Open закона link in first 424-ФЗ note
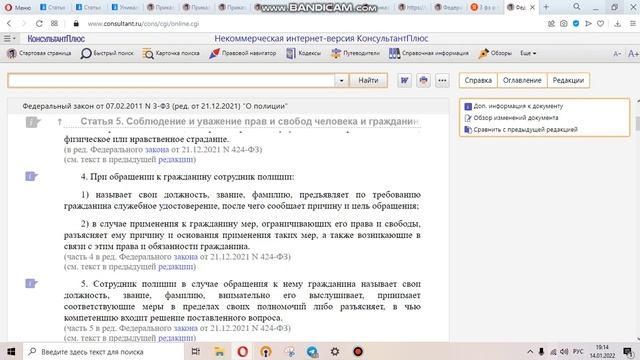Viewport: 640px width, 360px height. pyautogui.click(x=157, y=149)
